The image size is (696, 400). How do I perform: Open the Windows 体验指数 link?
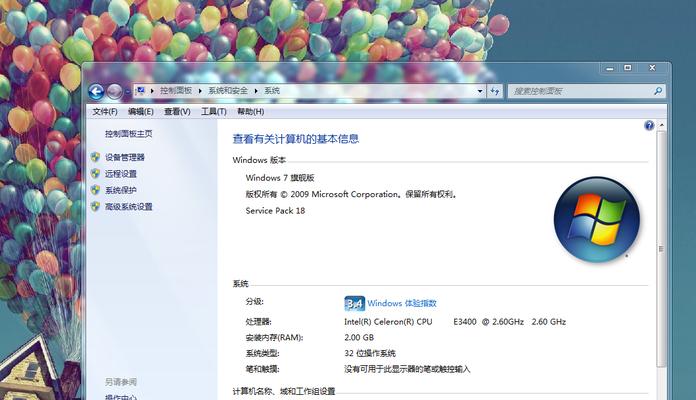tap(402, 303)
